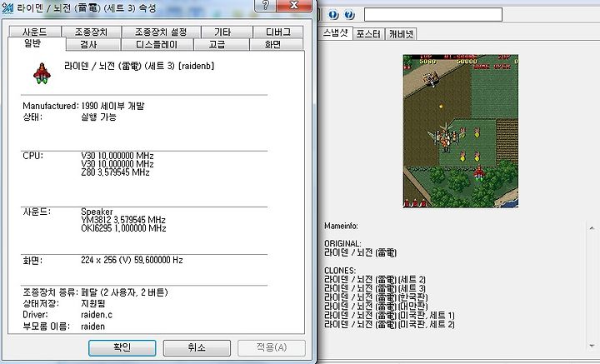The height and width of the screenshot is (364, 600).
Task: Click the clone entry (미국판, 세트 1)
Action: [389, 316]
